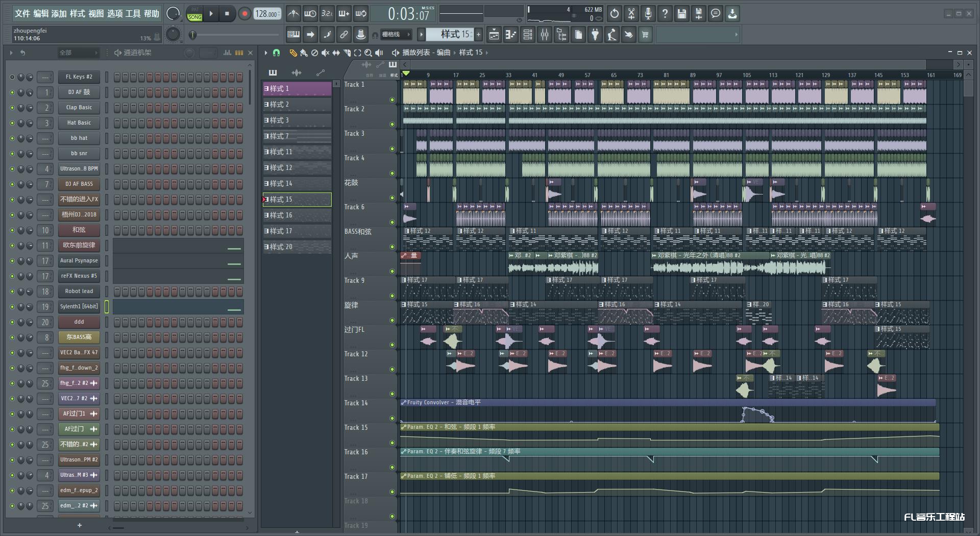Click the shopping cart icon
This screenshot has height=536, width=980.
(x=646, y=35)
